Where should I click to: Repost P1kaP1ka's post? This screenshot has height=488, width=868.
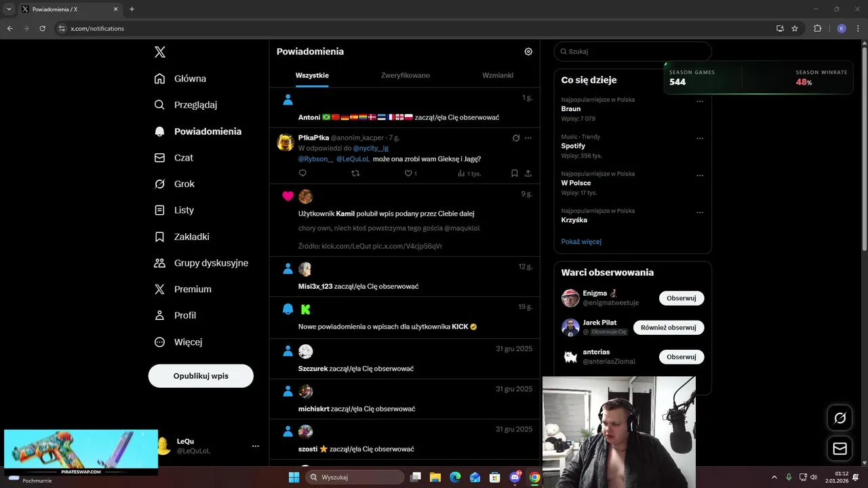355,174
